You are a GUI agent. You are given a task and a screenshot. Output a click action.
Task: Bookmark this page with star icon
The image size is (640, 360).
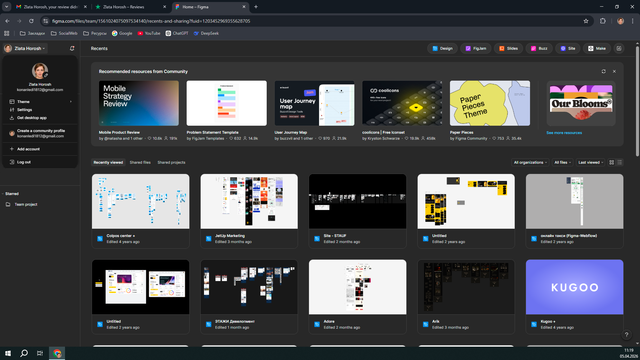pyautogui.click(x=586, y=21)
